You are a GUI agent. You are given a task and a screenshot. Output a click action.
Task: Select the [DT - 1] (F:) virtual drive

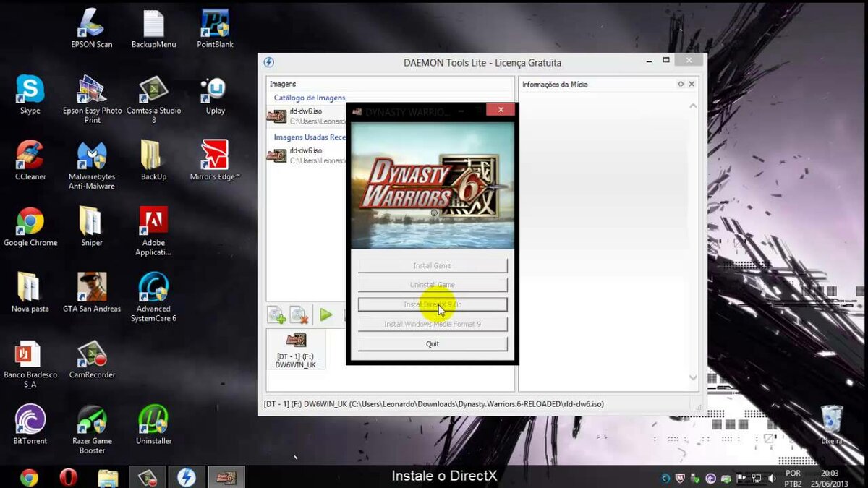[296, 350]
